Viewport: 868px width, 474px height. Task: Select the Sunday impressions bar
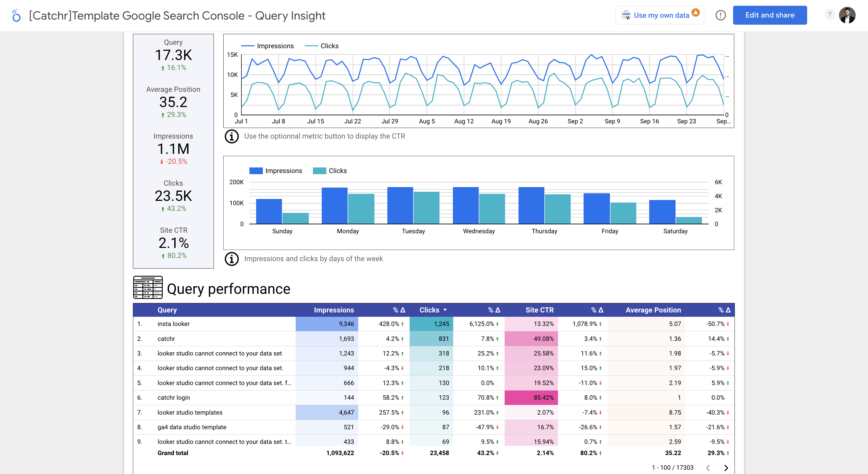pyautogui.click(x=269, y=211)
